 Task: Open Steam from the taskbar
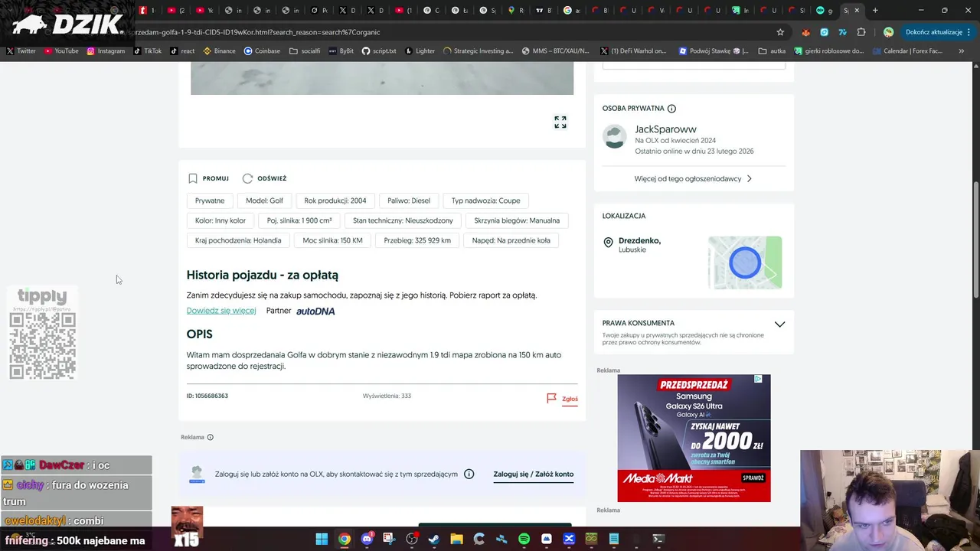434,539
